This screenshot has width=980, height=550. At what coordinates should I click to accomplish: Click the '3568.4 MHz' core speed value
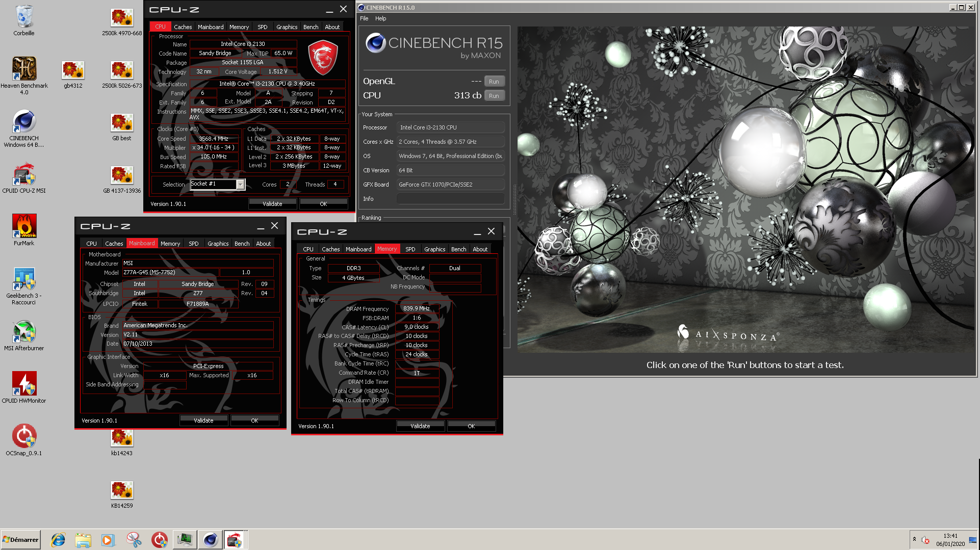tap(214, 139)
